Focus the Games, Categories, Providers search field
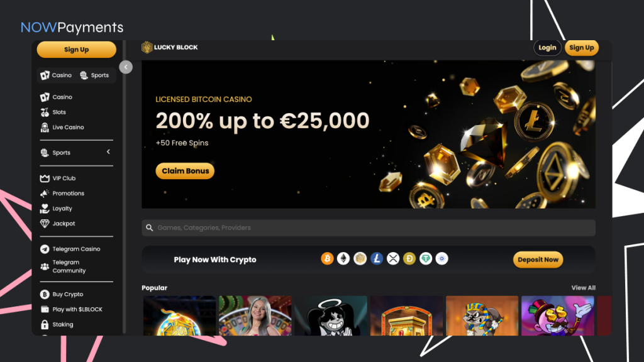The height and width of the screenshot is (362, 644). pos(369,228)
